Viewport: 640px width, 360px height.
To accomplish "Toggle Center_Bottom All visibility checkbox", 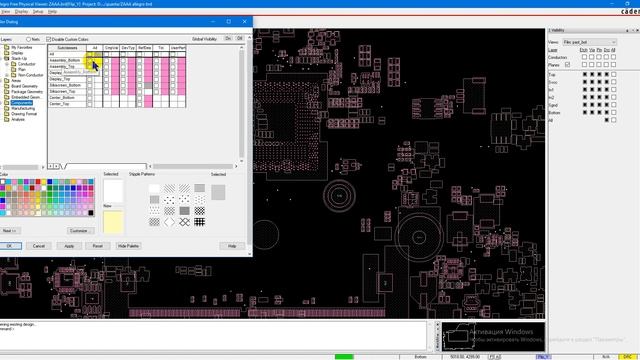I will (x=90, y=98).
